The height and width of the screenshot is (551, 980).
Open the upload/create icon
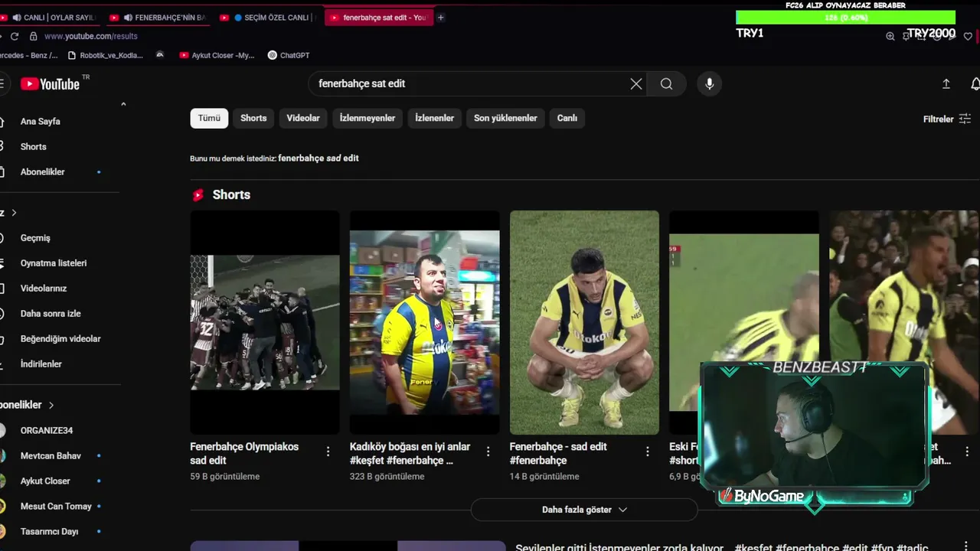(946, 84)
